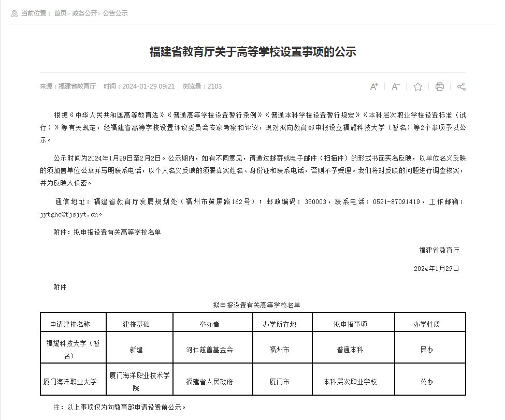
Task: Select the 厦门海洋职业大学 table cell
Action: point(70,382)
